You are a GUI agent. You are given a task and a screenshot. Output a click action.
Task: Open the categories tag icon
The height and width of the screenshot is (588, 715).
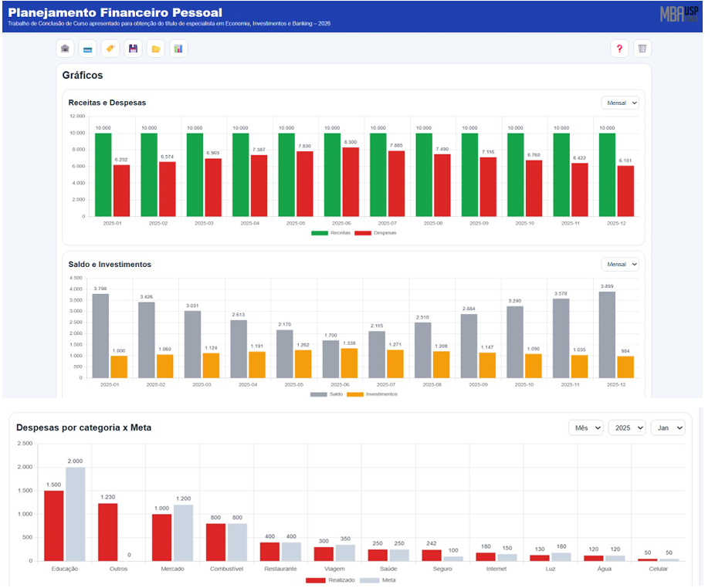point(110,49)
